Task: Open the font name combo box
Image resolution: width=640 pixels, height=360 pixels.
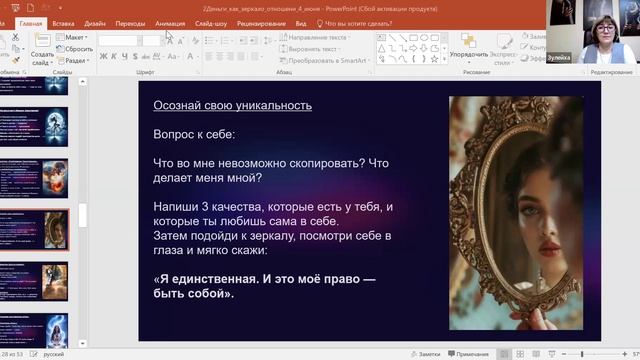Action: (120, 40)
